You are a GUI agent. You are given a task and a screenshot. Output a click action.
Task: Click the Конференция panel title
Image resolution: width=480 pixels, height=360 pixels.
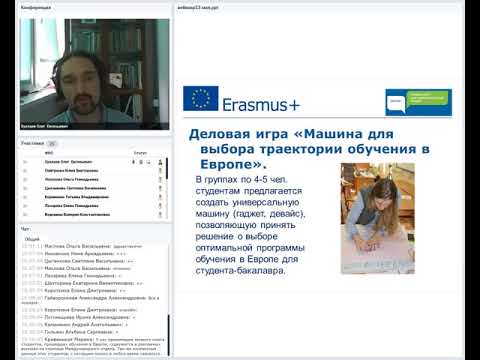pyautogui.click(x=36, y=7)
